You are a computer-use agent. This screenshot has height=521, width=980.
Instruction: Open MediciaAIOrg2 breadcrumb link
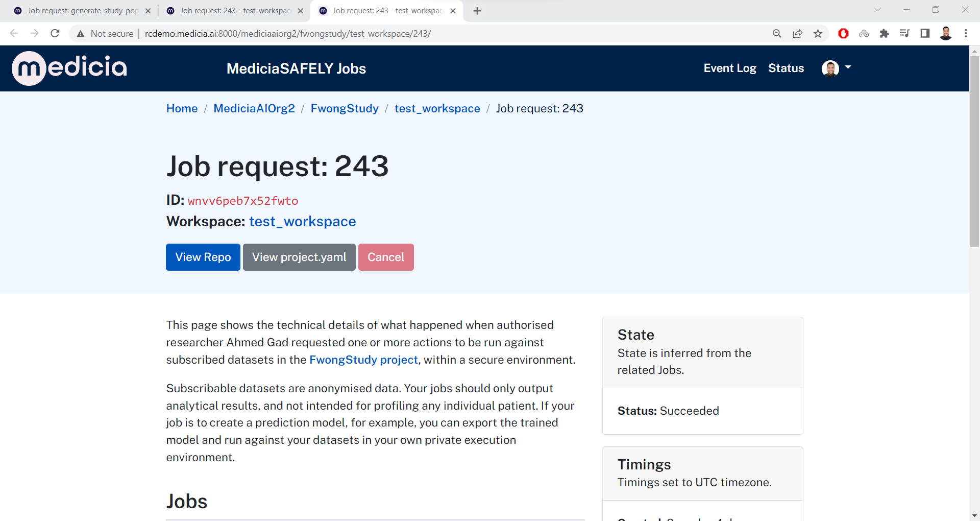pos(254,108)
